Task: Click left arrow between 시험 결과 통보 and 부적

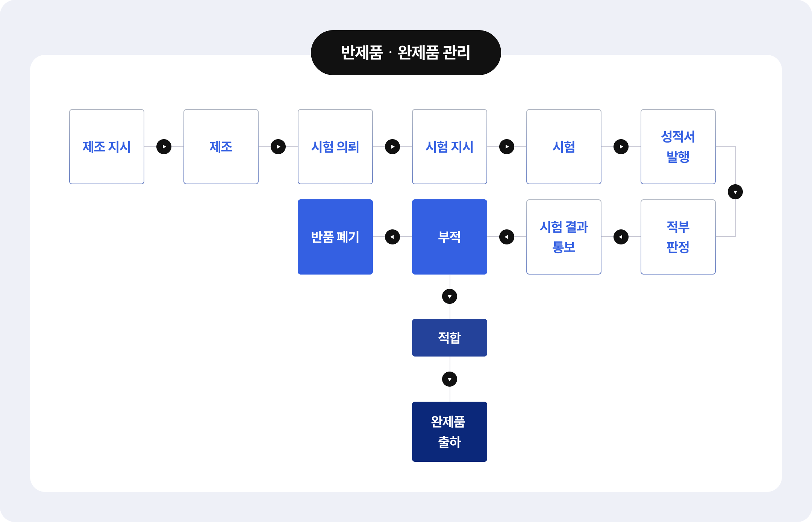Action: pos(507,237)
